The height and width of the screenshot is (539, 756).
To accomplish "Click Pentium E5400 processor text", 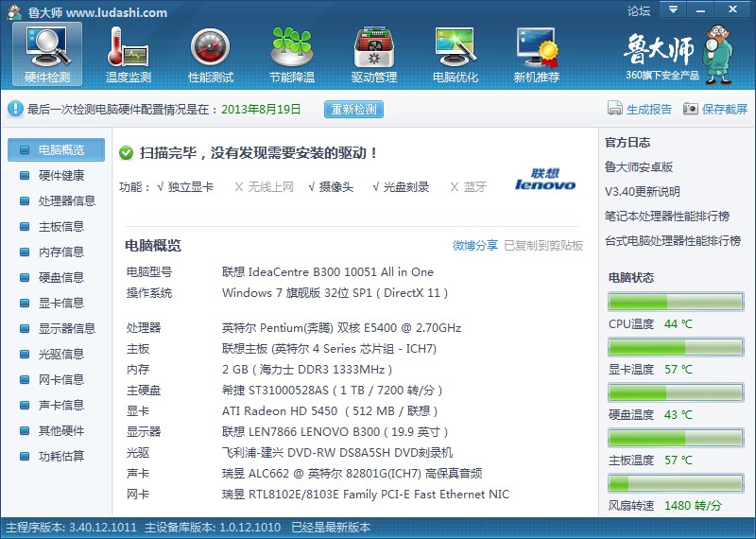I will point(341,328).
